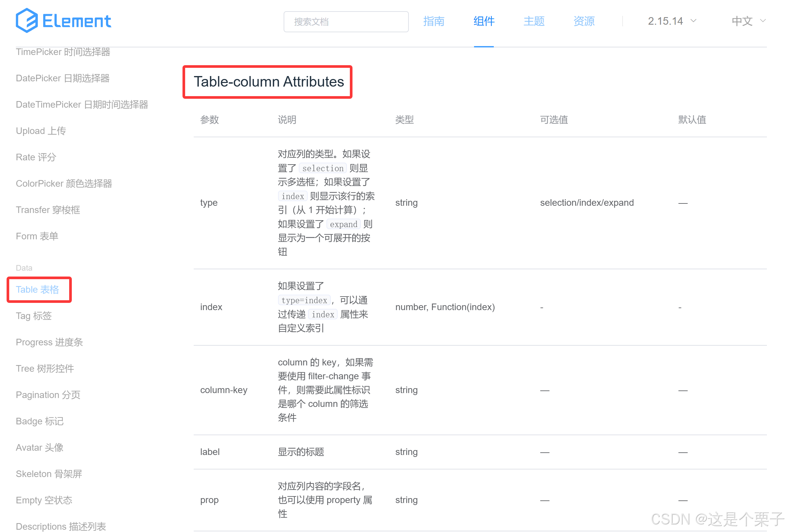The height and width of the screenshot is (532, 786).
Task: Click the 默认值 column header
Action: [x=692, y=120]
